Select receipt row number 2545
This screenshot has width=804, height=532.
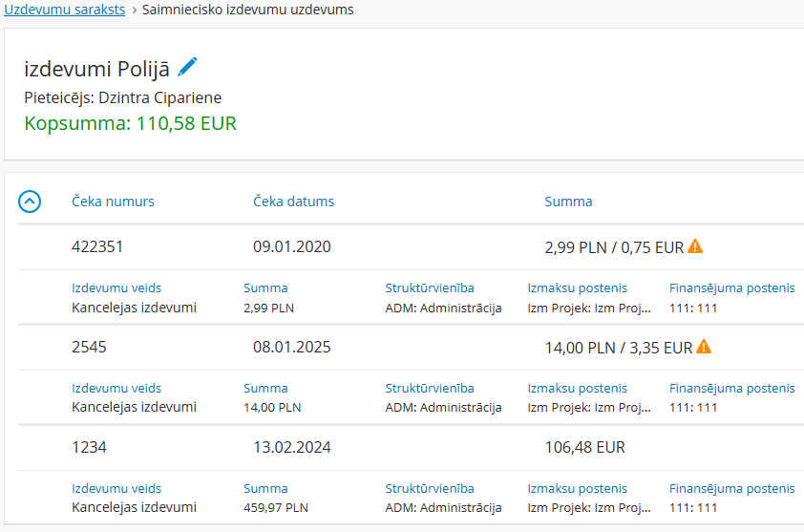pos(89,347)
